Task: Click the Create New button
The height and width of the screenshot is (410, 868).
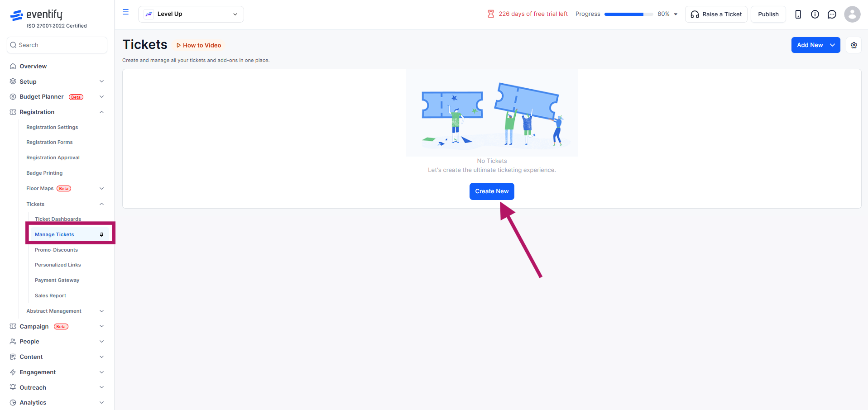Action: click(x=492, y=191)
